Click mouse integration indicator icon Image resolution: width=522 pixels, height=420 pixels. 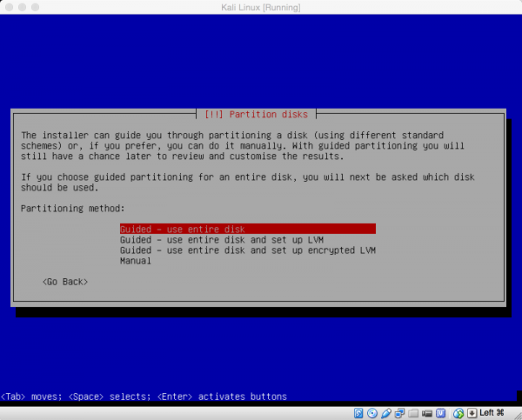[458, 413]
